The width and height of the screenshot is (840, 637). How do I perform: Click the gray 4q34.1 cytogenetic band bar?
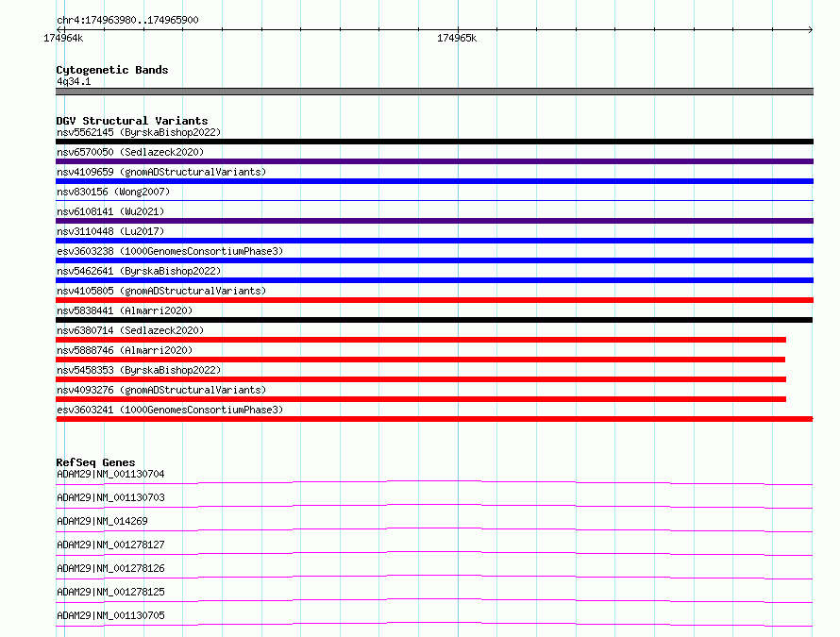[434, 92]
